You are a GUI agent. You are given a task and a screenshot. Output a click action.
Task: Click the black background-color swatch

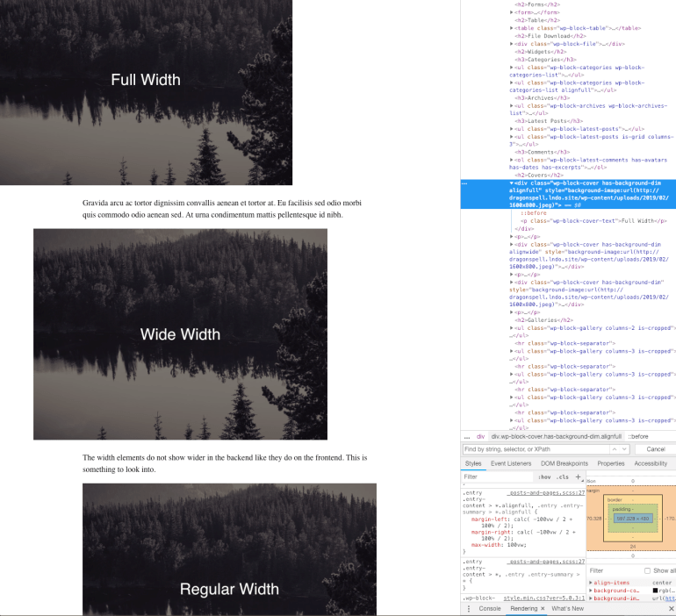pos(655,591)
